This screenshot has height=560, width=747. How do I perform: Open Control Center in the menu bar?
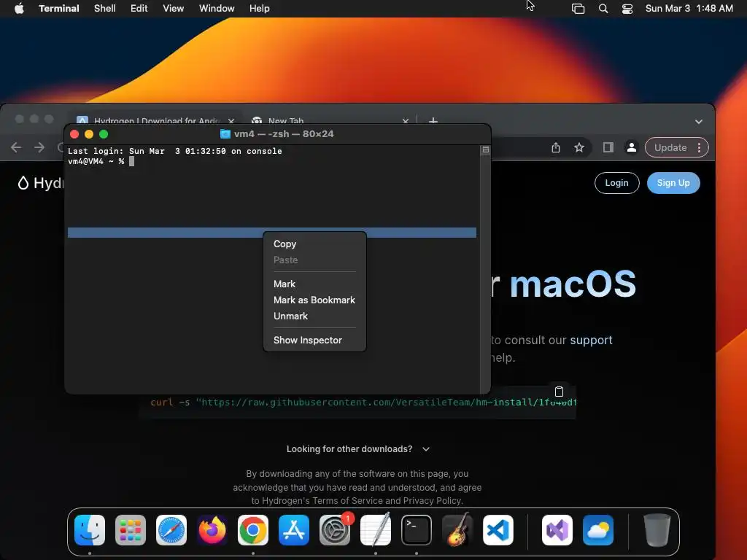[627, 8]
